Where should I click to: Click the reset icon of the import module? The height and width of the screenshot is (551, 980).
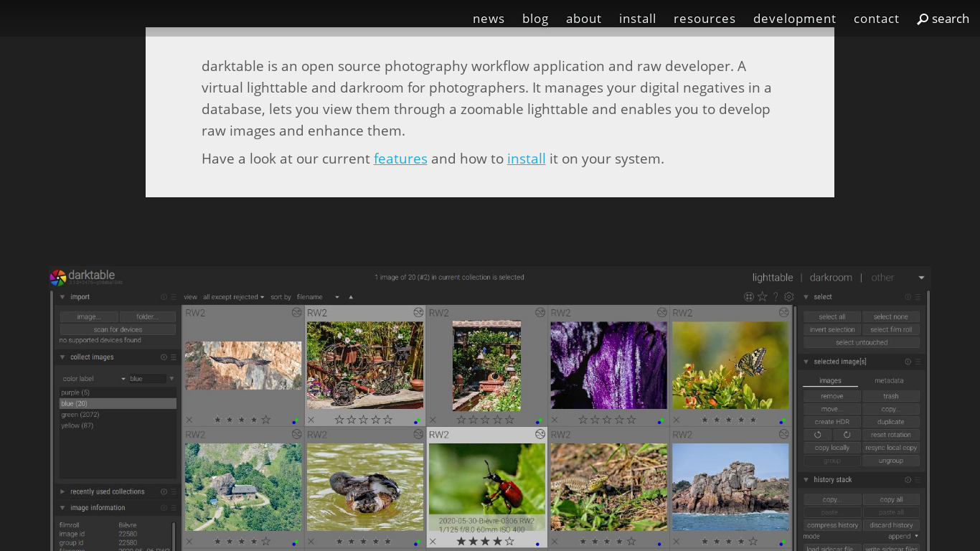pos(164,297)
